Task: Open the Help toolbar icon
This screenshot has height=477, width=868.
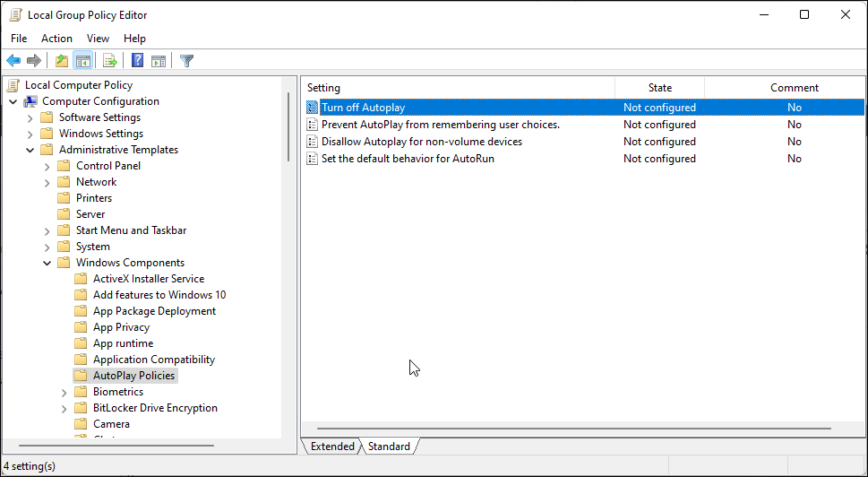Action: tap(137, 60)
